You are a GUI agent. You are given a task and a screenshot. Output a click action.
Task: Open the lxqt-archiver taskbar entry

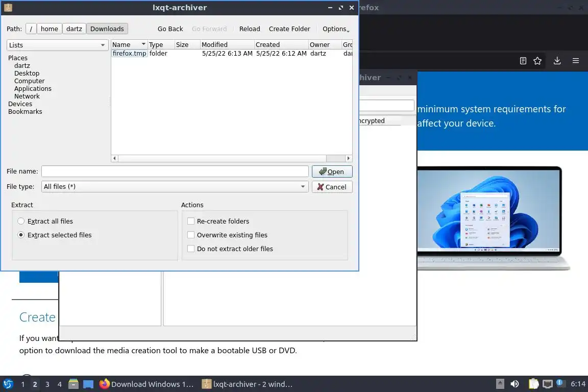(x=247, y=384)
